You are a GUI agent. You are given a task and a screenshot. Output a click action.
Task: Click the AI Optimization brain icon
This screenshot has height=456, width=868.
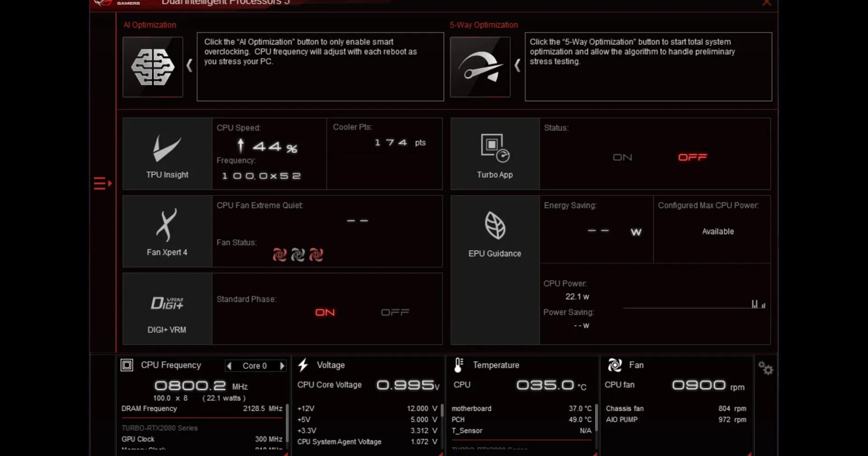point(153,67)
